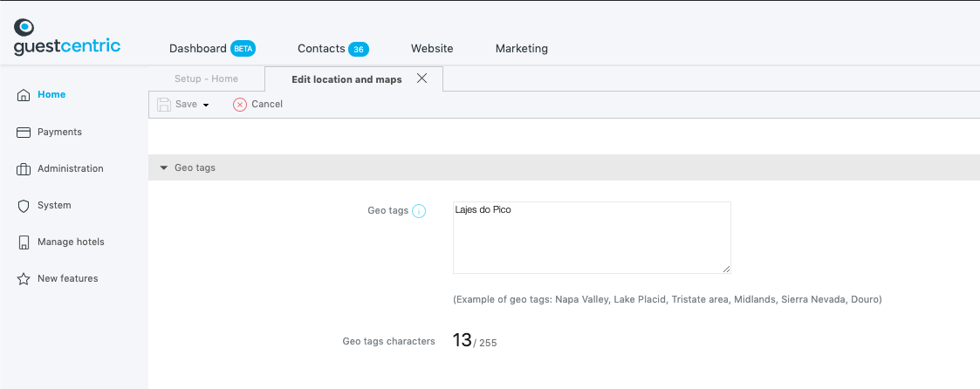Collapse the Geo tags section

pyautogui.click(x=164, y=168)
